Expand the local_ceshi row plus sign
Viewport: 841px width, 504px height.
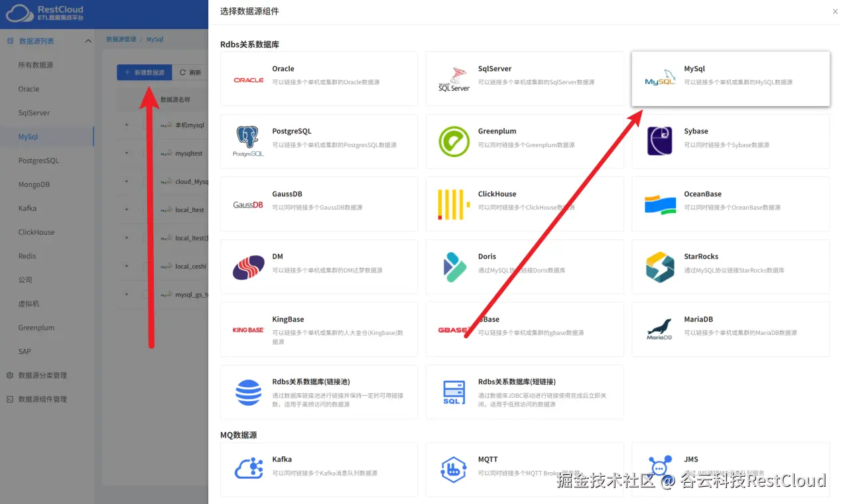click(127, 266)
